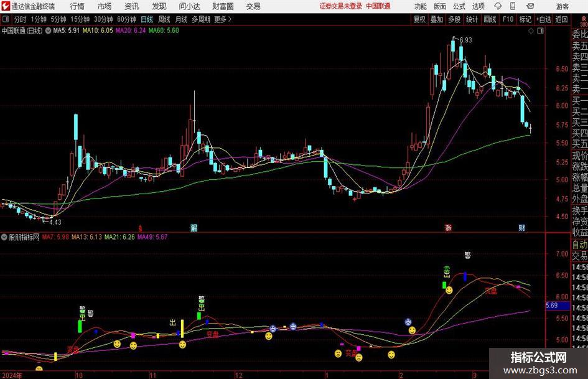
Task: Click the 2024年 date axis label
Action: pyautogui.click(x=11, y=375)
